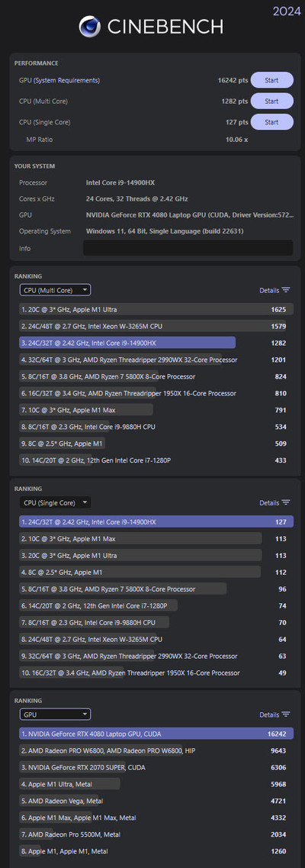Start the CPU Multi Core benchmark
The height and width of the screenshot is (868, 305).
pos(272,102)
